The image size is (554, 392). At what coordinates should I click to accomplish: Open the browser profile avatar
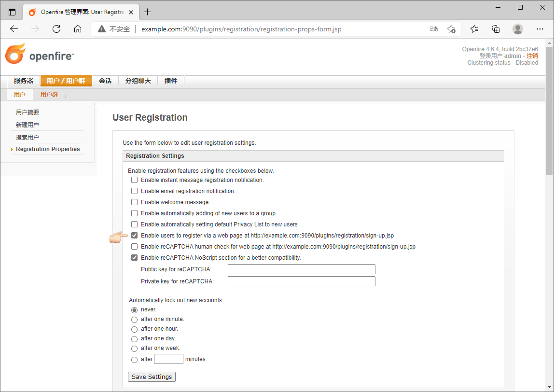(x=518, y=29)
